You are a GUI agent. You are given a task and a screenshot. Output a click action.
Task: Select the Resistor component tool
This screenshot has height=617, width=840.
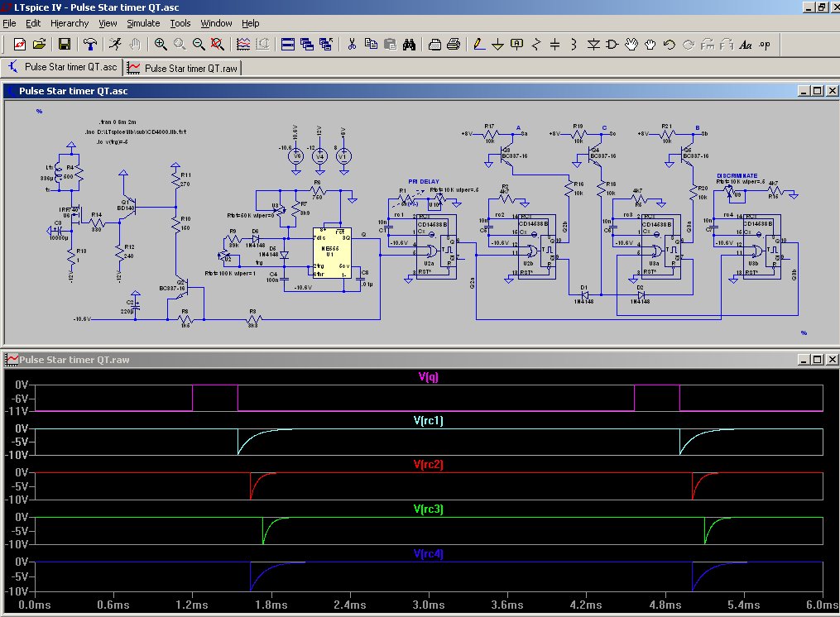click(536, 44)
